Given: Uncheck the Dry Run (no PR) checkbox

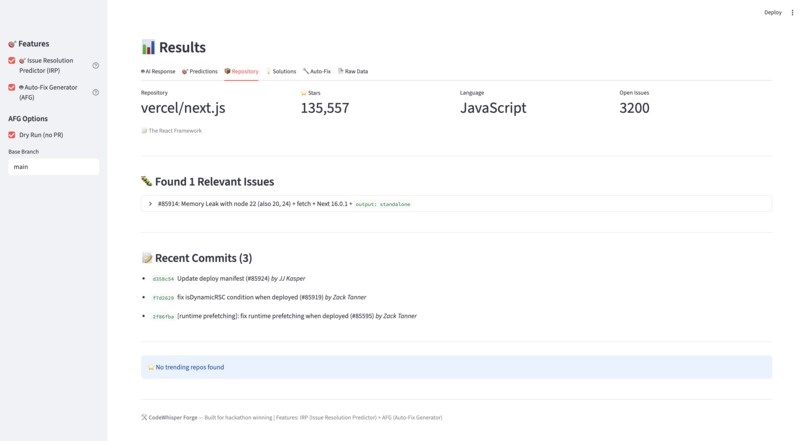Looking at the screenshot, I should (x=12, y=135).
